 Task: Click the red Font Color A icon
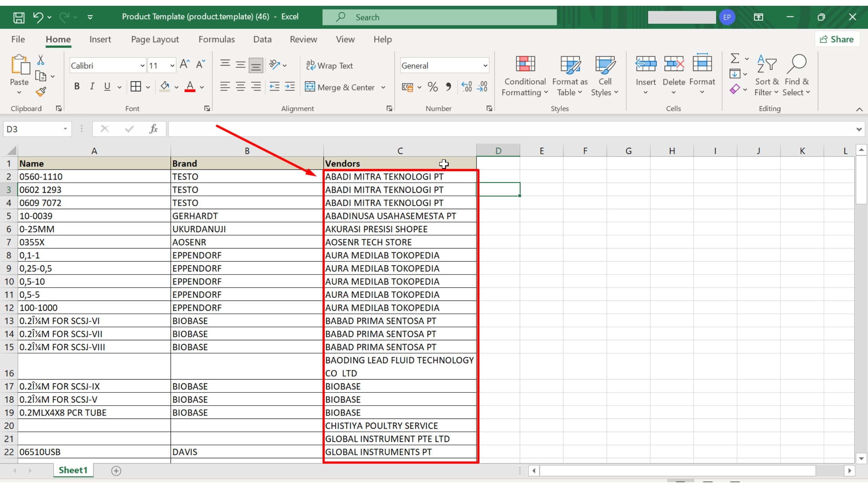coord(190,87)
